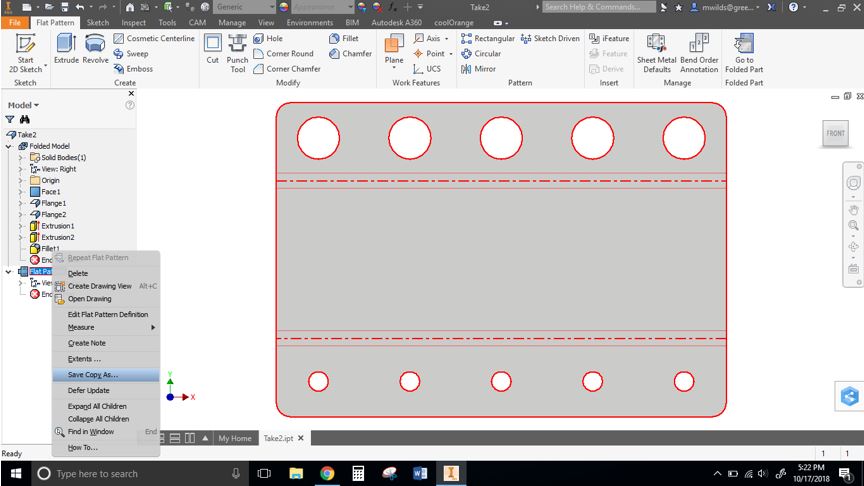The width and height of the screenshot is (864, 486).
Task: Open Sketch Driven pattern tool
Action: pos(550,39)
